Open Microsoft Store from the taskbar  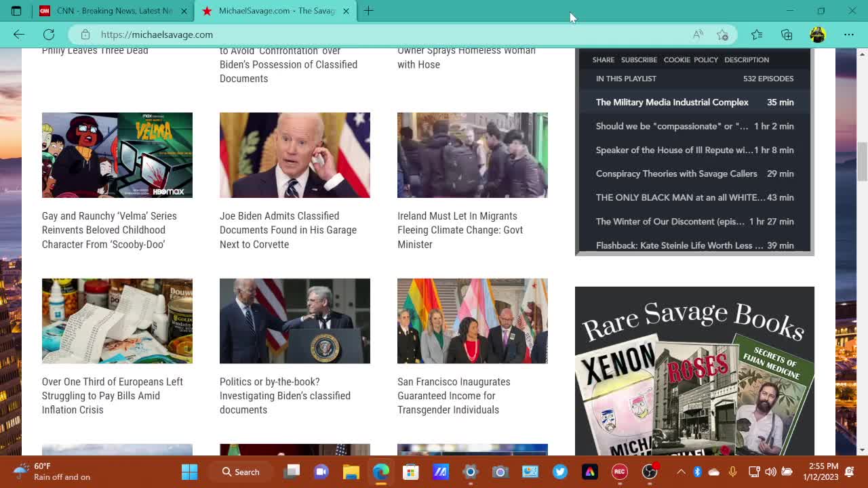click(411, 472)
